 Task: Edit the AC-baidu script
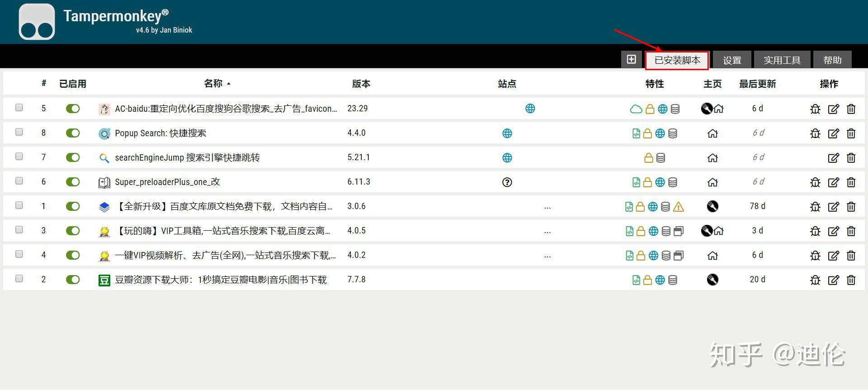pyautogui.click(x=834, y=109)
